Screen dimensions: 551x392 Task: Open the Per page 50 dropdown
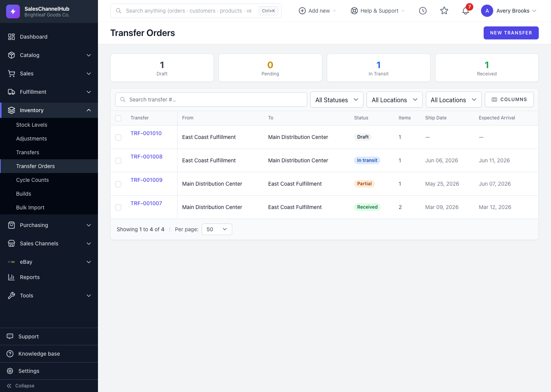tap(217, 229)
